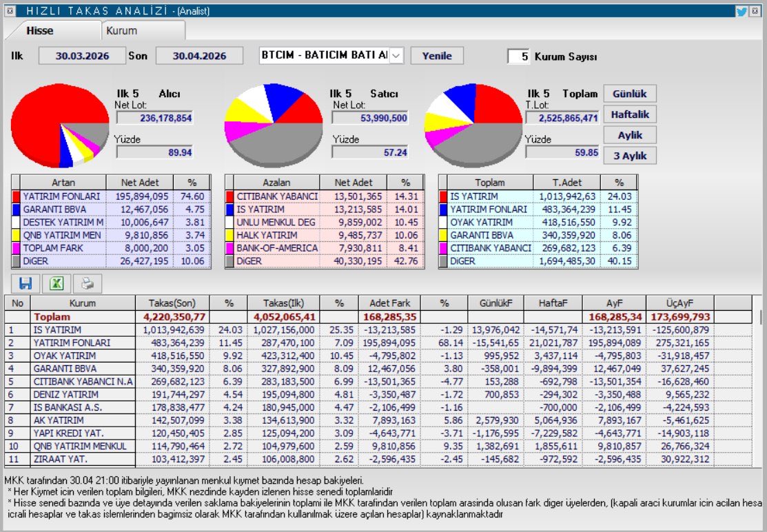Click the Ilk date field 30.03.2026
The image size is (767, 532).
(82, 56)
